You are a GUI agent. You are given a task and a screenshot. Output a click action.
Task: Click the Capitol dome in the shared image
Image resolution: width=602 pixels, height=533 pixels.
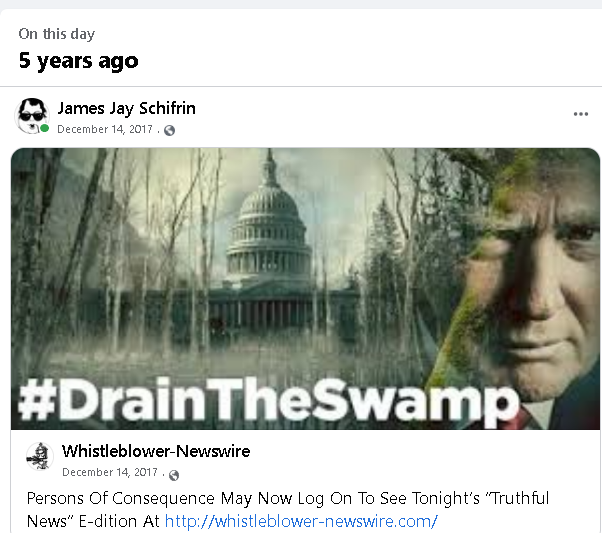pos(269,227)
